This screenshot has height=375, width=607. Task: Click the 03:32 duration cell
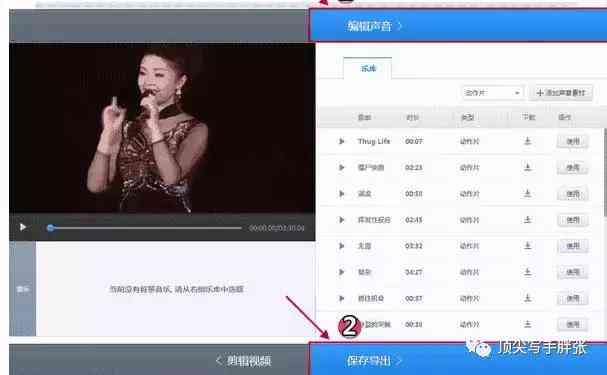coord(413,246)
